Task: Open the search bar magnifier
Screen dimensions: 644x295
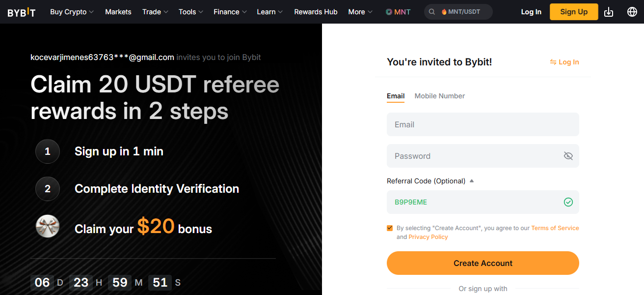Action: (431, 11)
